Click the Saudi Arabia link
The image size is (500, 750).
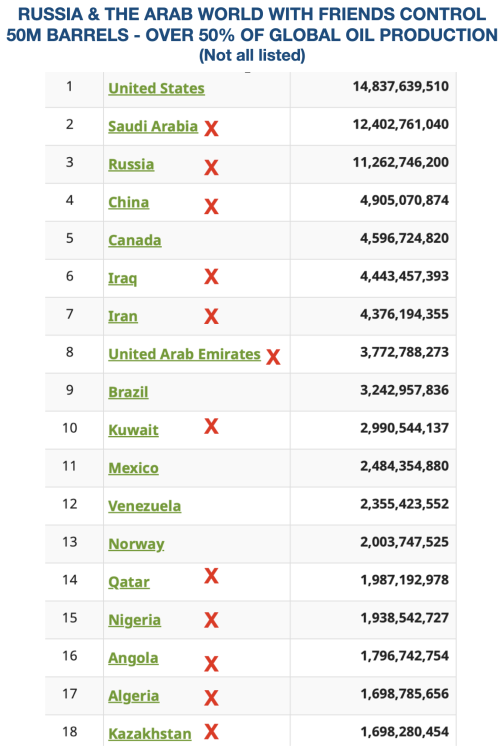(x=153, y=126)
